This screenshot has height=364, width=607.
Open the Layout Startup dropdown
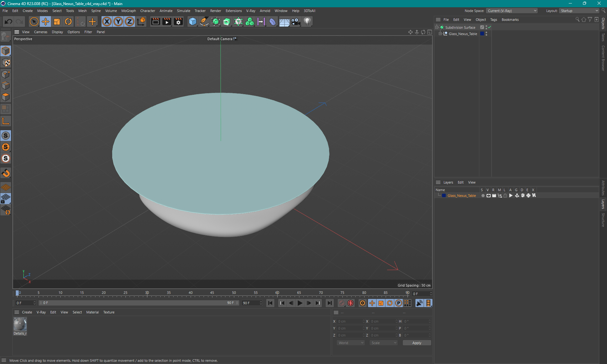579,11
